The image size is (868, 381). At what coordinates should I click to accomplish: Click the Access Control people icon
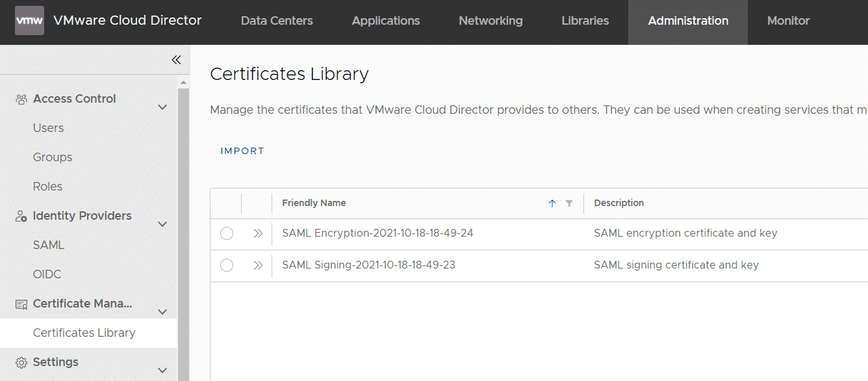coord(21,99)
